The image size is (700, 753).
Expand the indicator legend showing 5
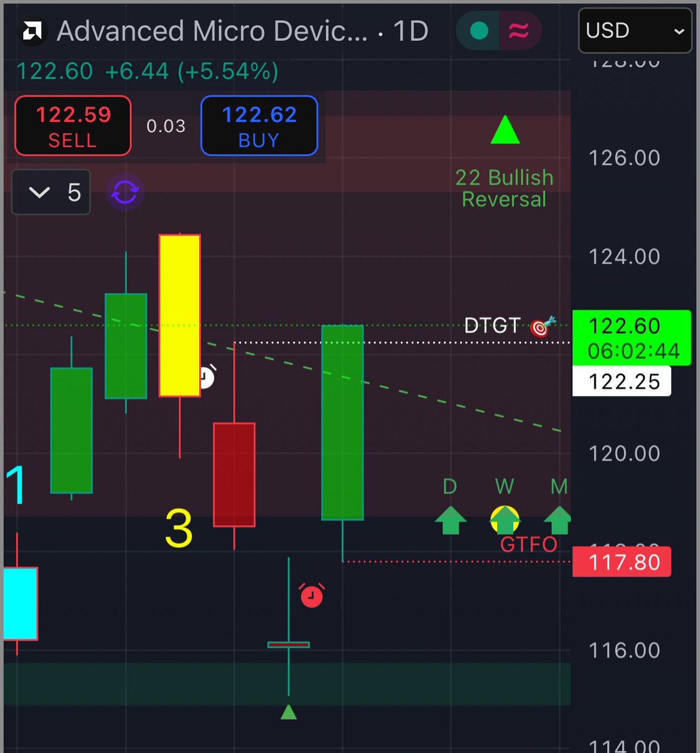pos(51,192)
